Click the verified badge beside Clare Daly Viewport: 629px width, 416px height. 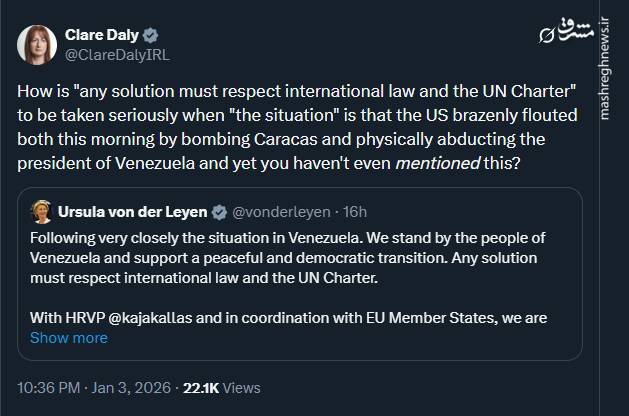[152, 35]
